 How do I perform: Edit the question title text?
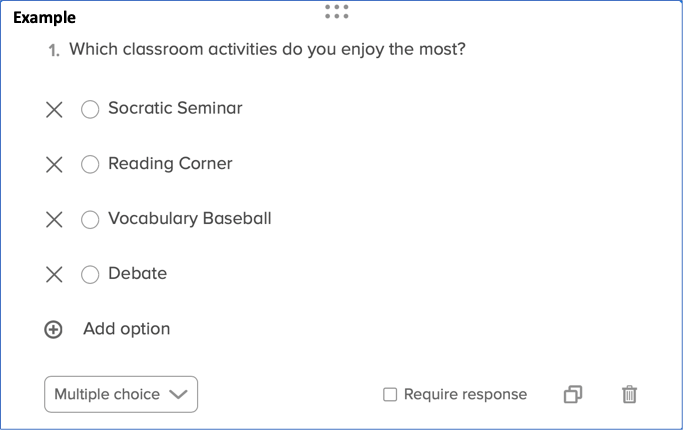[x=267, y=49]
